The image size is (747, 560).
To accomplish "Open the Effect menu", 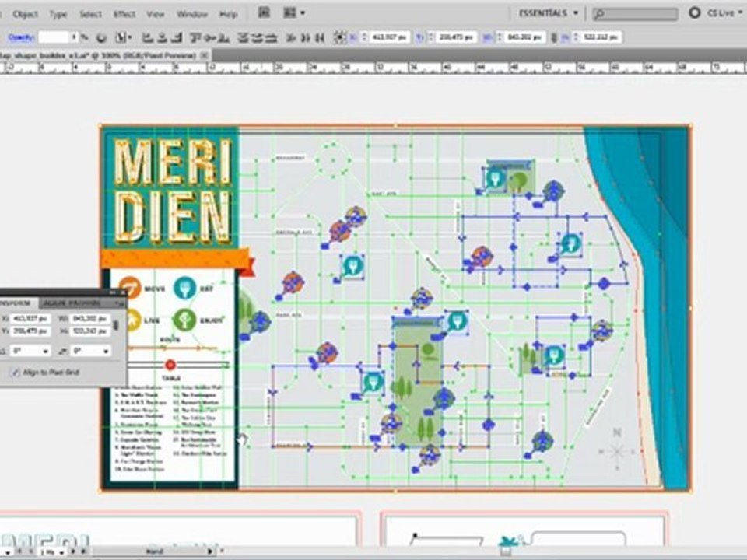I will (124, 14).
